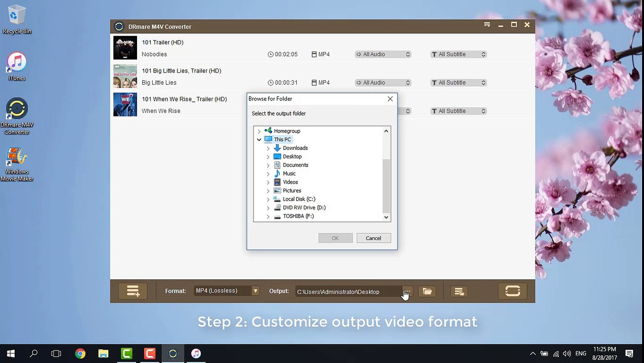The image size is (644, 363).
Task: Open the notification action center
Action: (x=629, y=353)
